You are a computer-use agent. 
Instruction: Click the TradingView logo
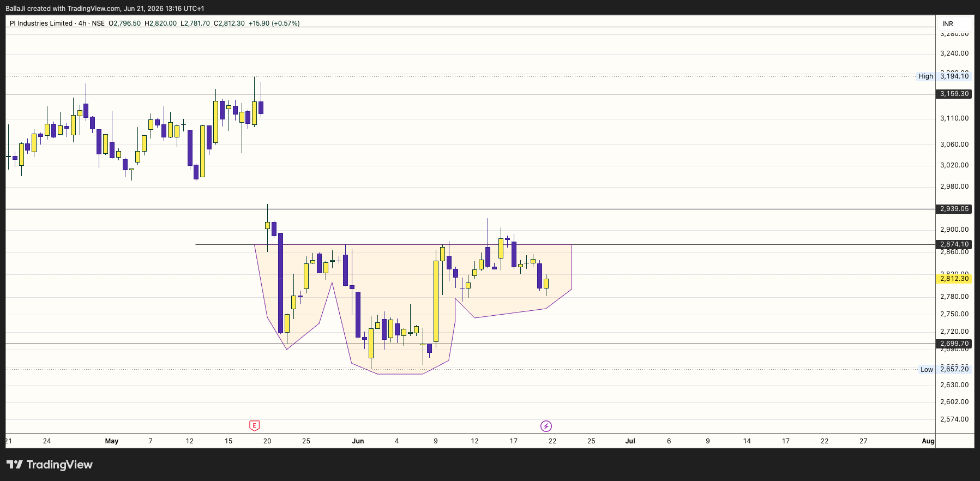point(50,465)
